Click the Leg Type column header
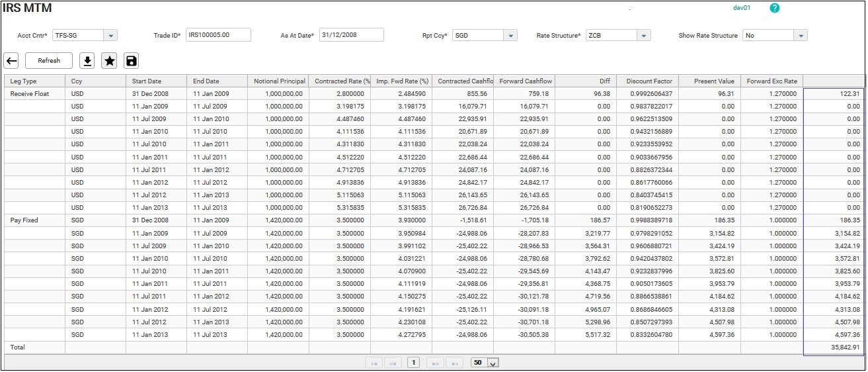868x372 pixels. tap(34, 81)
